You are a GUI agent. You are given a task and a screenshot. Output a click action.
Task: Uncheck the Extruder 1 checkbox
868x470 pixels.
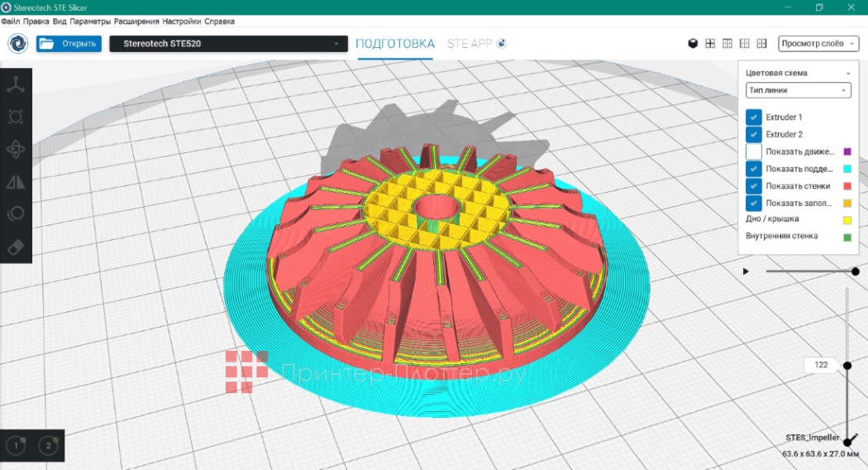click(753, 117)
